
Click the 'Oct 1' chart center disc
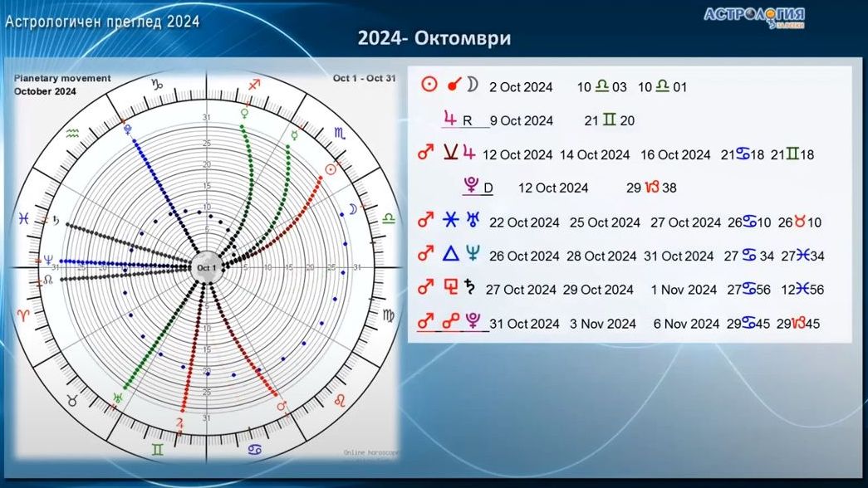click(207, 268)
